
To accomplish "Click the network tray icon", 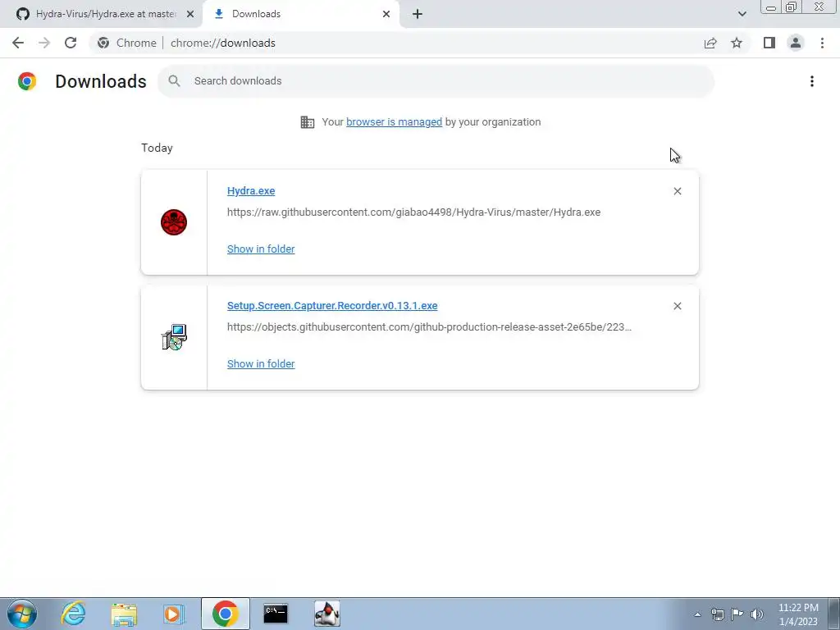I will pos(717,614).
